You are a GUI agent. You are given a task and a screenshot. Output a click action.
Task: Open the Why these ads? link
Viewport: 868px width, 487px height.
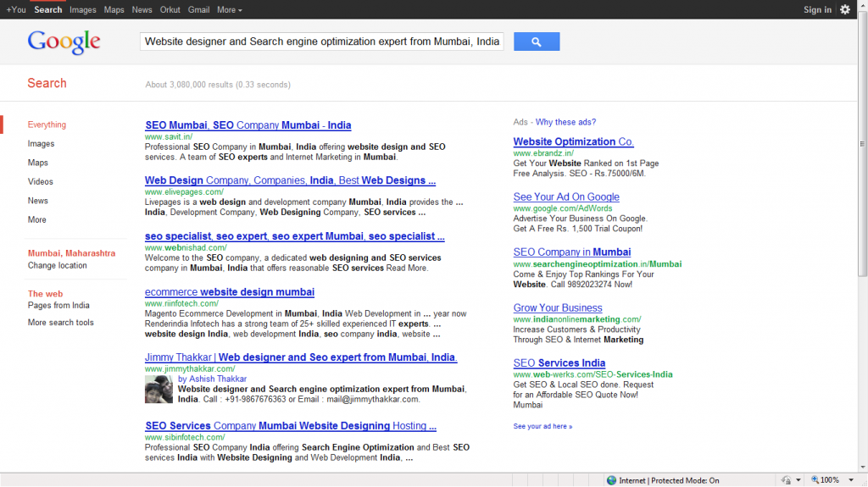pos(565,122)
